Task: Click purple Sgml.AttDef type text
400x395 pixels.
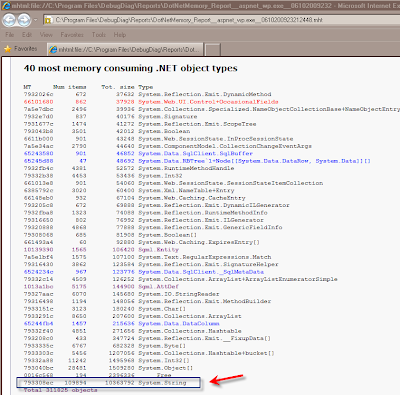Action: click(159, 286)
